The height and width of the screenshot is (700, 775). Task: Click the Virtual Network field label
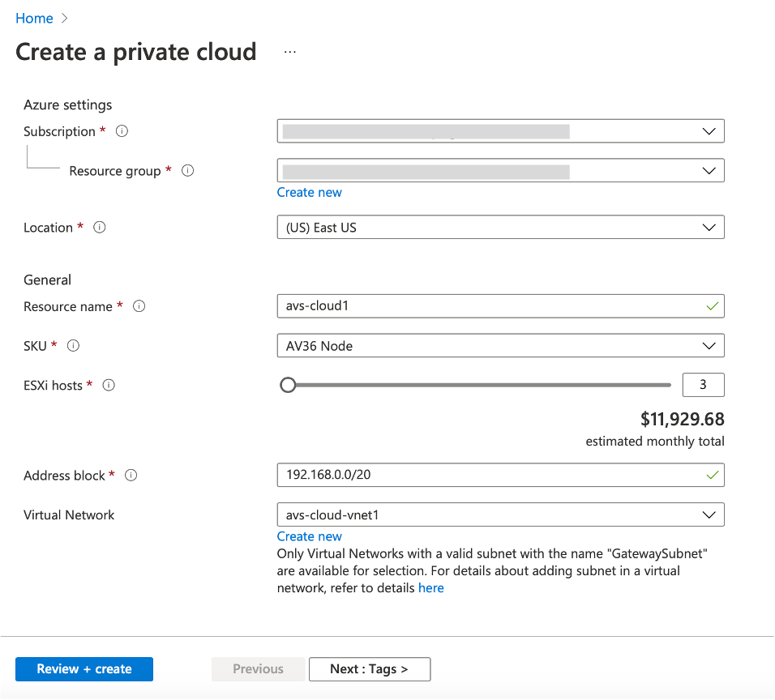69,514
